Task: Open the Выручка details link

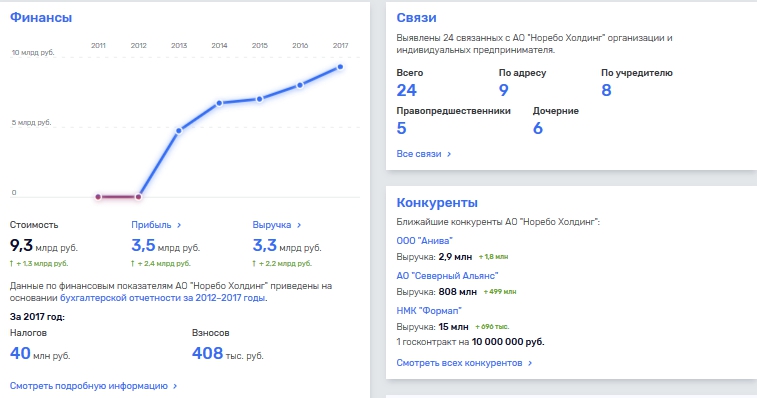Action: (272, 225)
